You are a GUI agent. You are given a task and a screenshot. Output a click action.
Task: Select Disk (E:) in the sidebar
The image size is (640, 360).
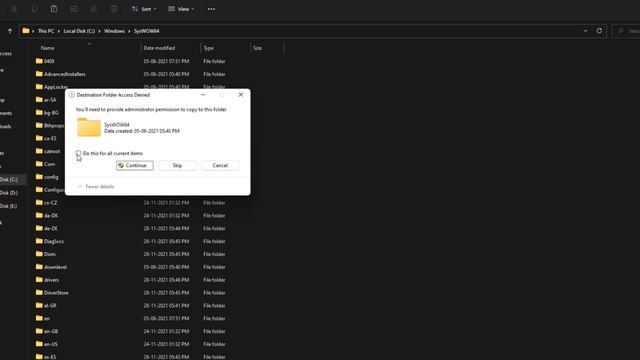9,206
